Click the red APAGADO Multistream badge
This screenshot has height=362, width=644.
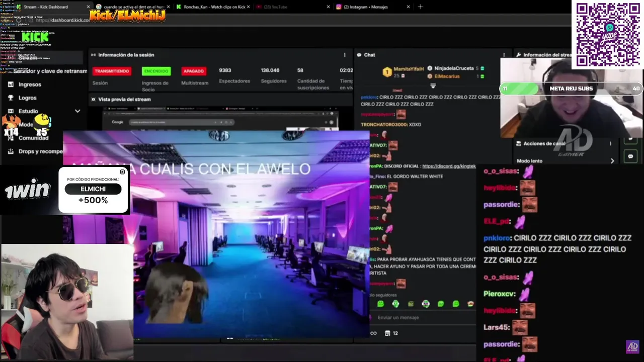(194, 71)
